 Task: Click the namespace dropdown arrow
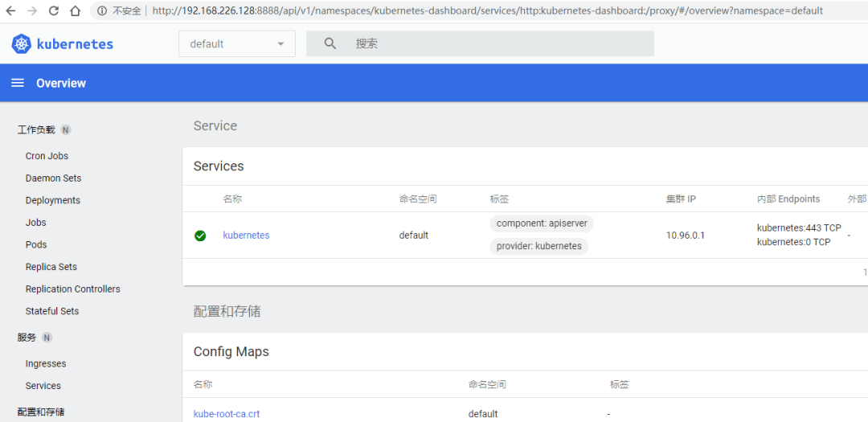point(280,43)
